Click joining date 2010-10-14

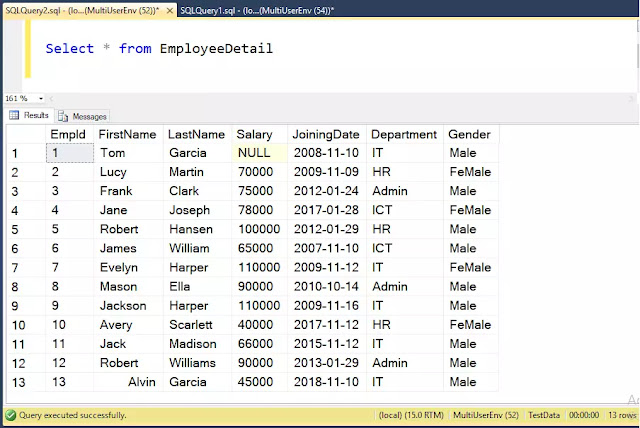coord(326,286)
